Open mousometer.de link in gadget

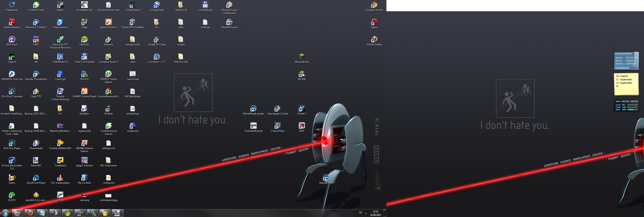click(x=622, y=68)
